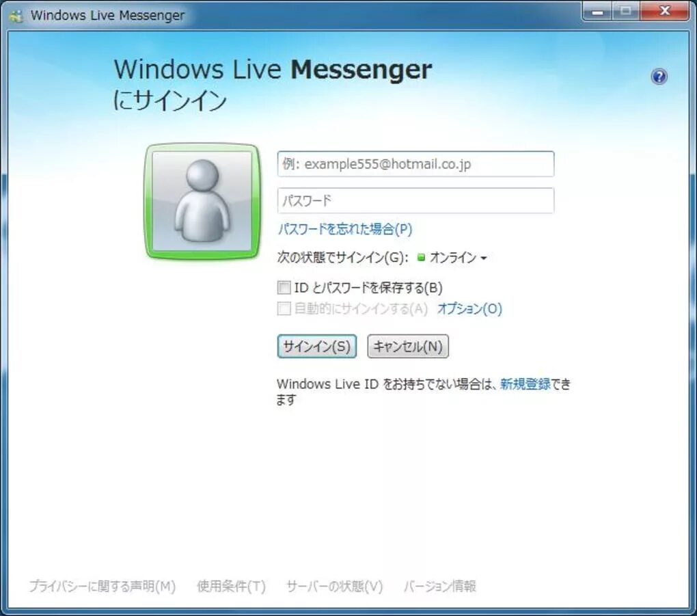Click the キャンセル(N) button
Screen dimensions: 697x616
408,346
